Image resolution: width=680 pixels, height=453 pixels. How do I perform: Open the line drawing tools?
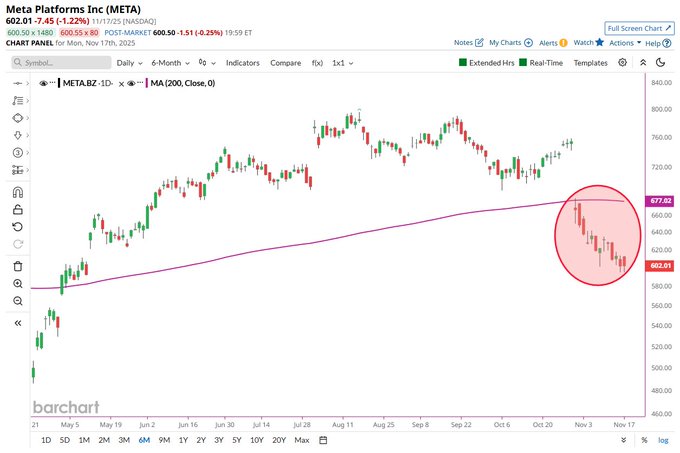17,101
